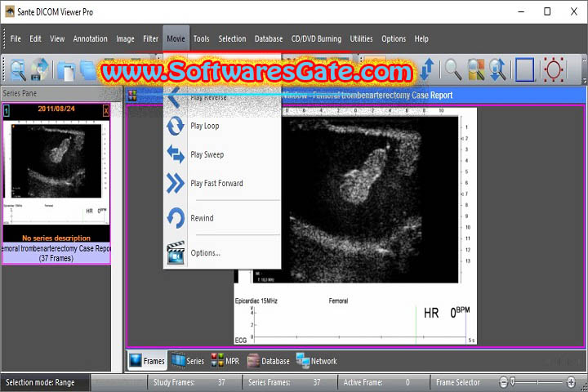Select the magnifier with colored squares tool

[475, 69]
